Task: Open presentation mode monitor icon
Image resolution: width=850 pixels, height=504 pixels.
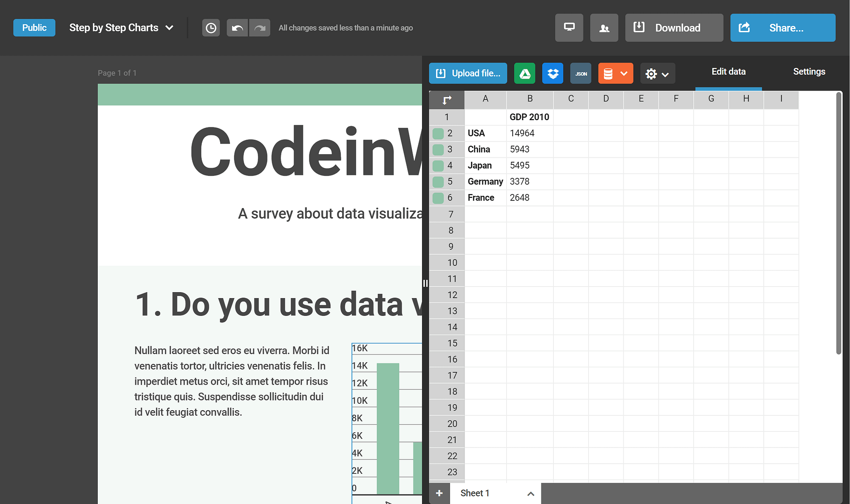Action: coord(569,28)
